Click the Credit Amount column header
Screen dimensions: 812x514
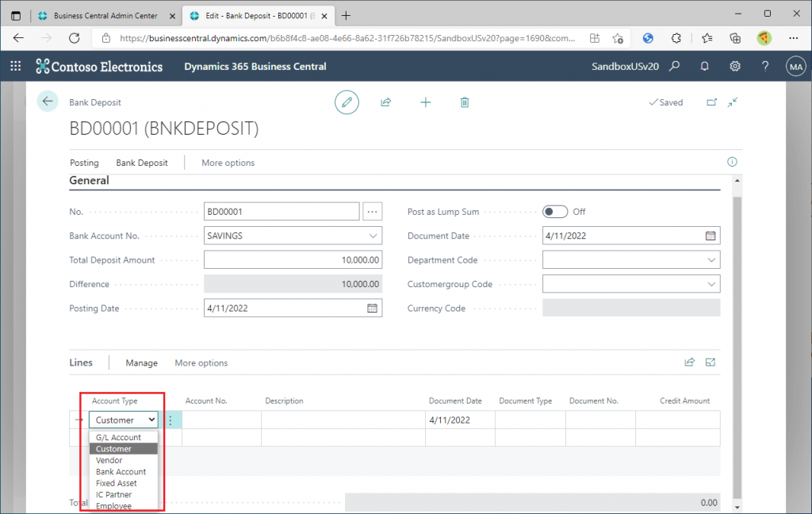click(x=684, y=401)
